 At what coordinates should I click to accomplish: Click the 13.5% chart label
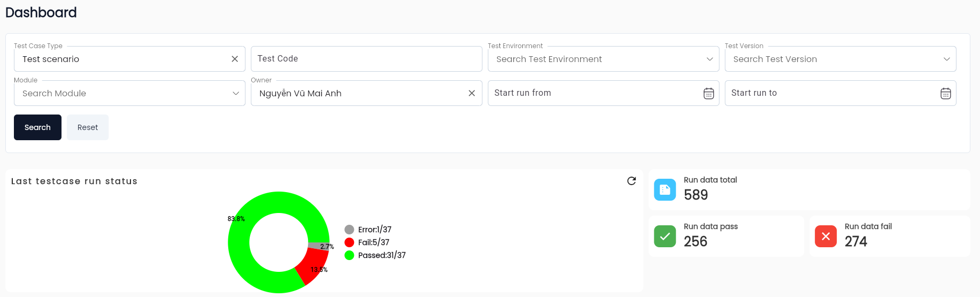[319, 270]
